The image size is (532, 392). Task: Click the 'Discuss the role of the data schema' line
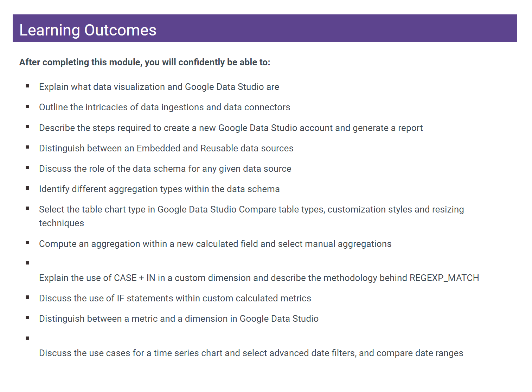click(x=165, y=169)
